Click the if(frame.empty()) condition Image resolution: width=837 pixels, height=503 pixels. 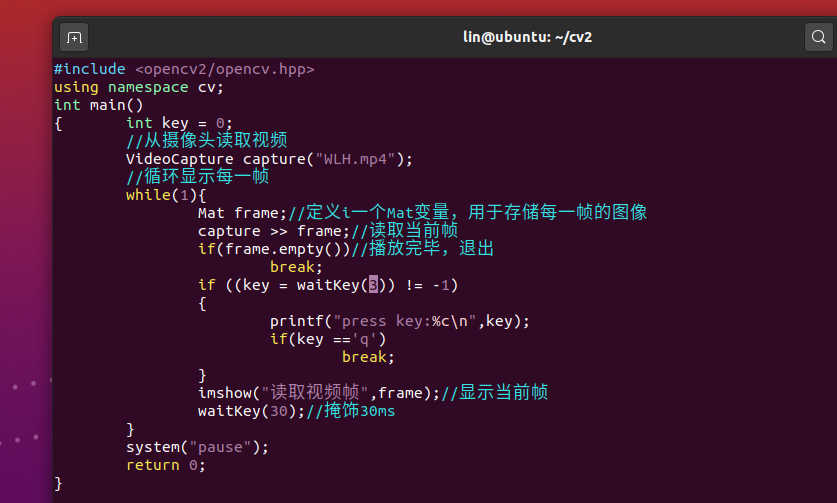[x=274, y=249]
